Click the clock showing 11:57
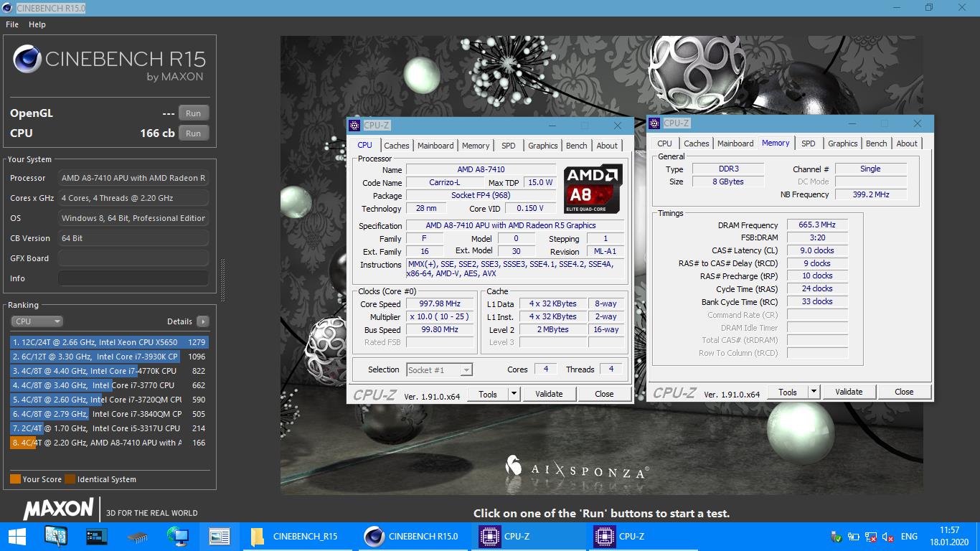This screenshot has width=980, height=551. (x=948, y=530)
